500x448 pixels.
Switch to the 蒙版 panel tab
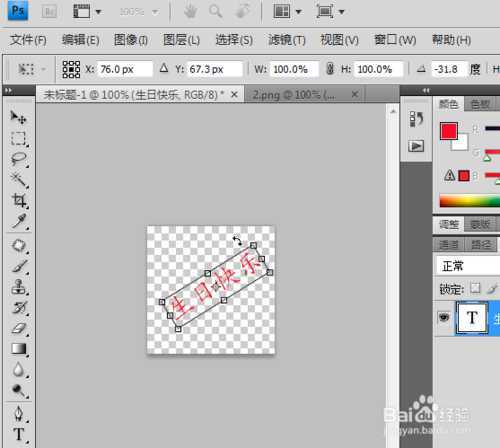pyautogui.click(x=480, y=224)
